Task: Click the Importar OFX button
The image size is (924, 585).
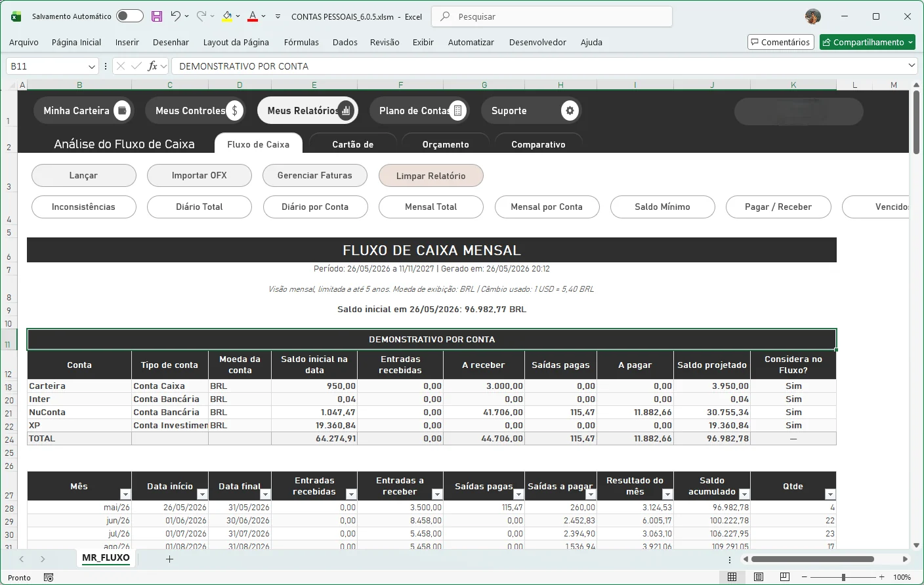Action: click(199, 175)
